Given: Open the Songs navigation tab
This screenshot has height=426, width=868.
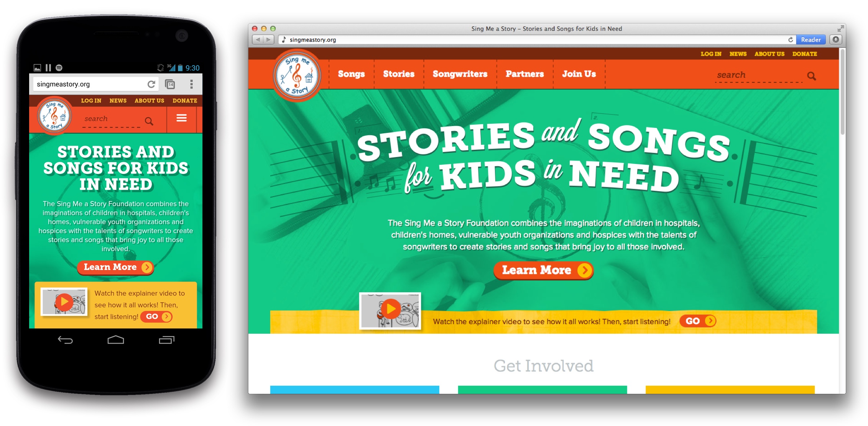Looking at the screenshot, I should pos(351,74).
